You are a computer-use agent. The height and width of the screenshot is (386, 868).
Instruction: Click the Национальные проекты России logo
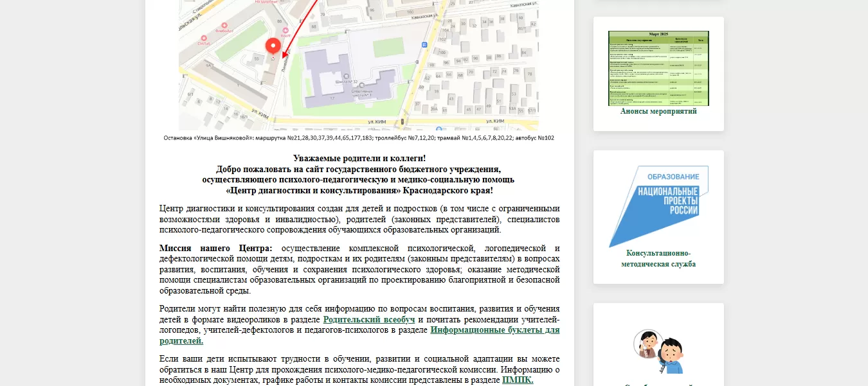pos(658,206)
